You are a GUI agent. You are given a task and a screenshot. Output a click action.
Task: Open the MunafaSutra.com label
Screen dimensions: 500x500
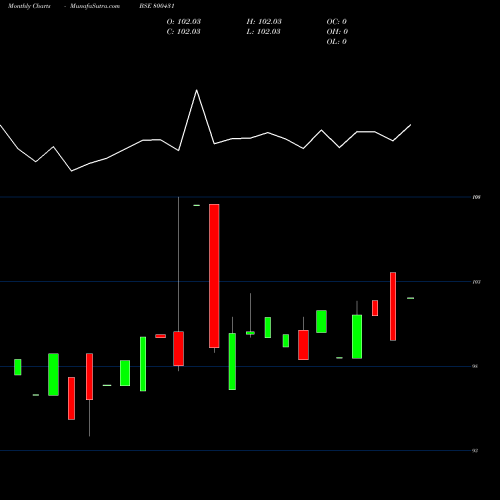95,6
